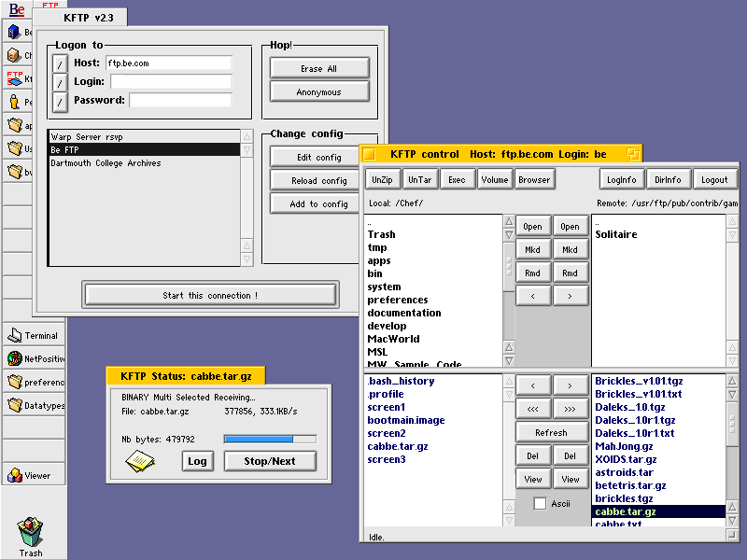This screenshot has width=747, height=560.
Task: Open the preferences folder icon
Action: tap(15, 382)
